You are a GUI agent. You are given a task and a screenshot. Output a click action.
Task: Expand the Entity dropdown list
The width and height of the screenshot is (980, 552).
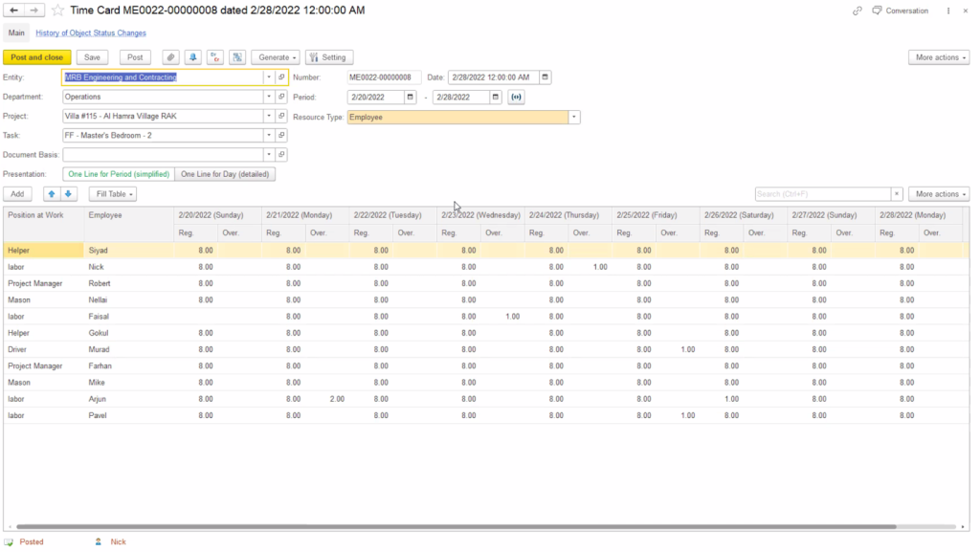[x=269, y=77]
